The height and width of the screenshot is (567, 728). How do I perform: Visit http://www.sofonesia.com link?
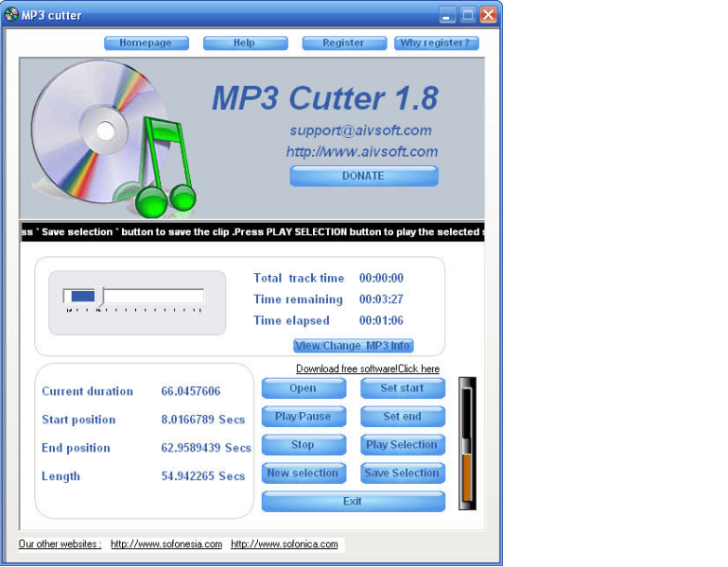coord(166,543)
